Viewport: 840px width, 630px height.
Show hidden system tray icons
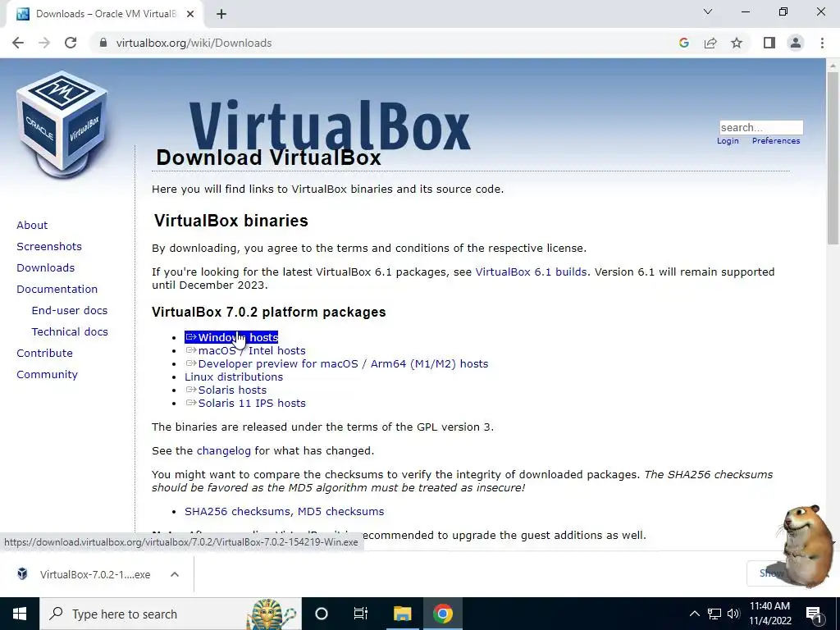point(694,614)
